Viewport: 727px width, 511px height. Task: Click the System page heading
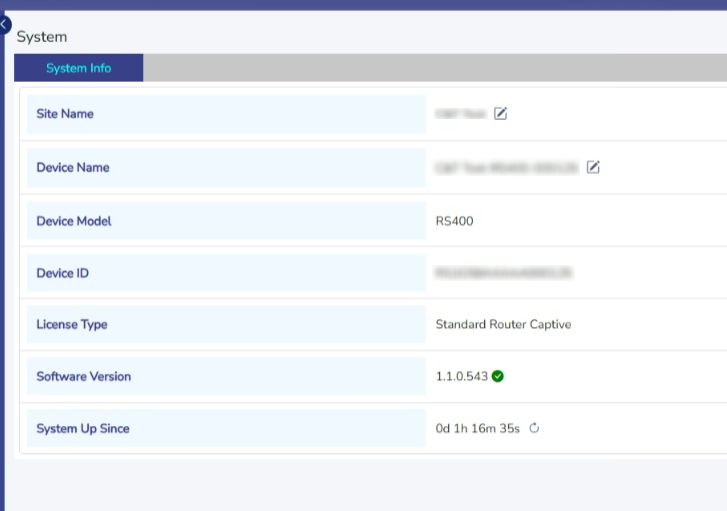(42, 37)
